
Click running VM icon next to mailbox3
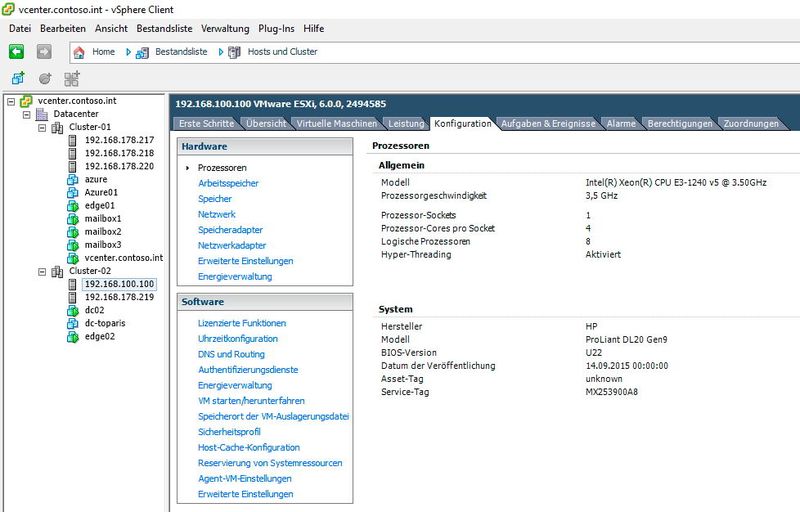pos(72,245)
